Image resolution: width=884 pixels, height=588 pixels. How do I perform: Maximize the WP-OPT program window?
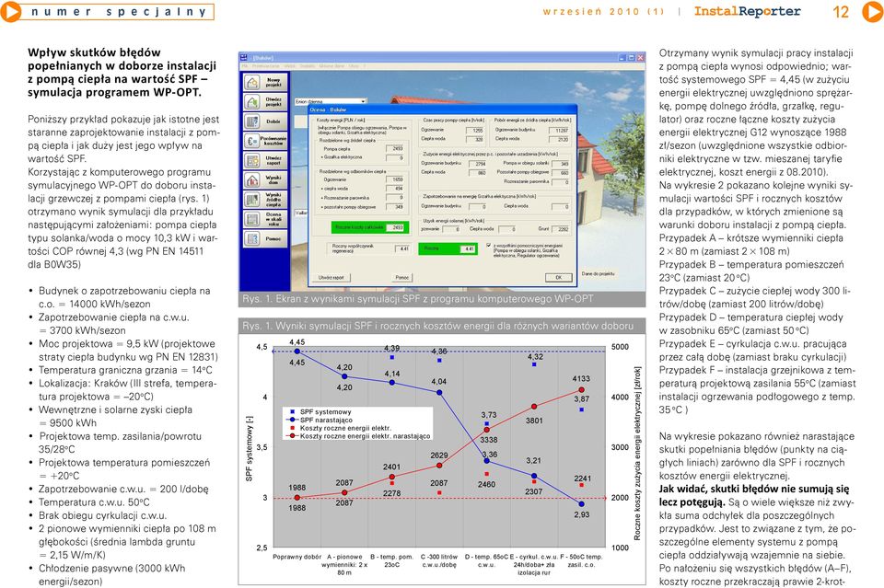click(x=632, y=57)
